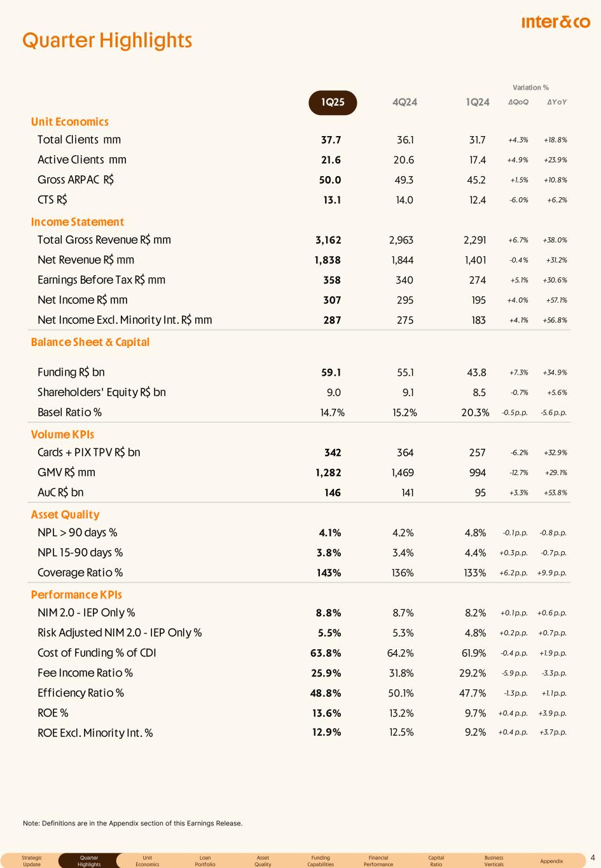Open the Financial Performance tab
The width and height of the screenshot is (601, 868).
pyautogui.click(x=378, y=861)
